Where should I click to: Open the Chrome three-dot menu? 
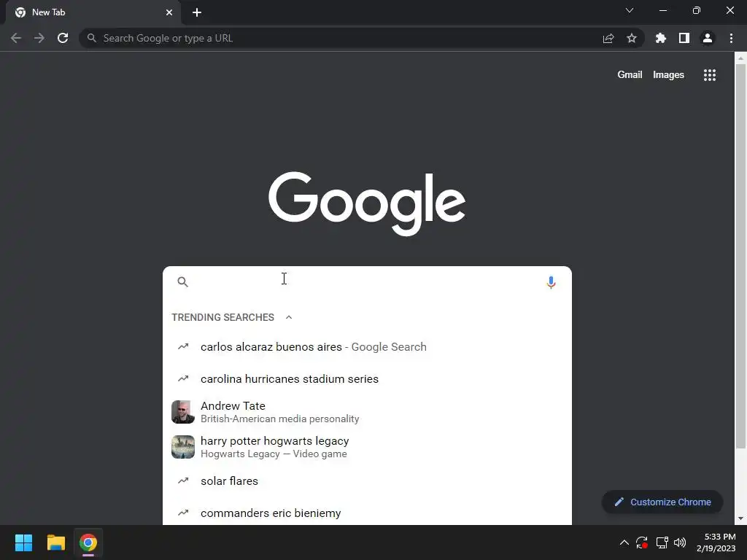click(731, 38)
